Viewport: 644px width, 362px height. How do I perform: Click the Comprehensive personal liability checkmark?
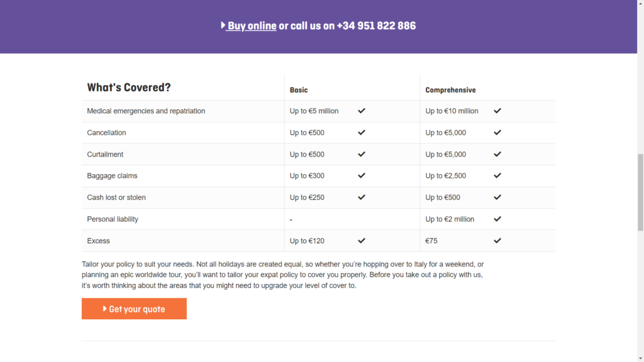pyautogui.click(x=497, y=219)
